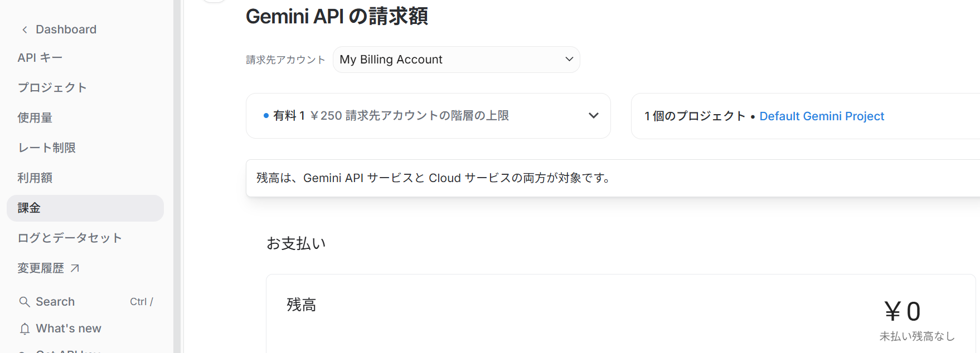980x353 pixels.
Task: Open the 利用額 section
Action: coord(35,178)
